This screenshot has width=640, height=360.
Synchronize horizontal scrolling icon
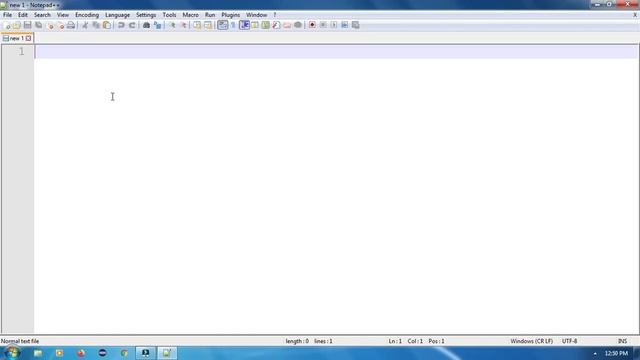(208, 25)
